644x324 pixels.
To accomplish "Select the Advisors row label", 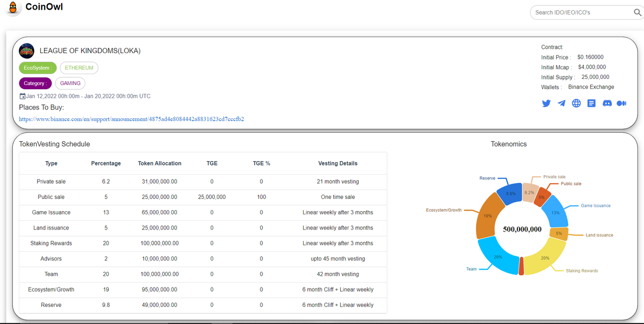I will 51,259.
